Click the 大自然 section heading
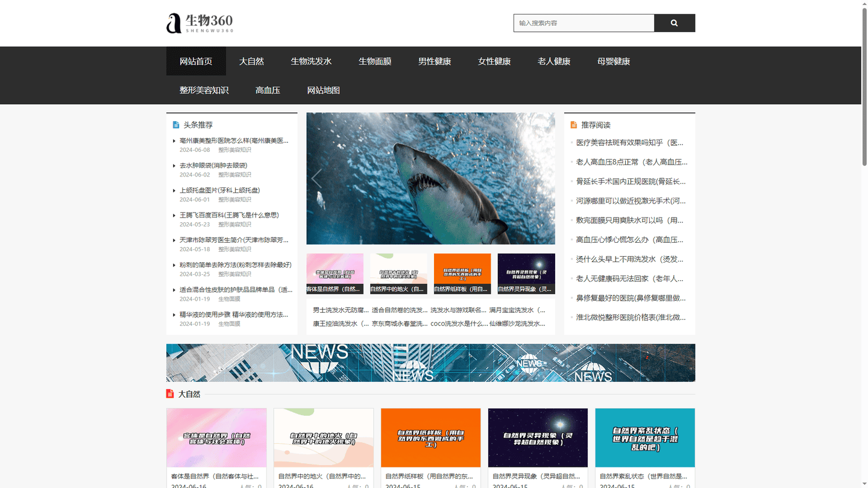Screen dimensions: 868x488 point(189,394)
